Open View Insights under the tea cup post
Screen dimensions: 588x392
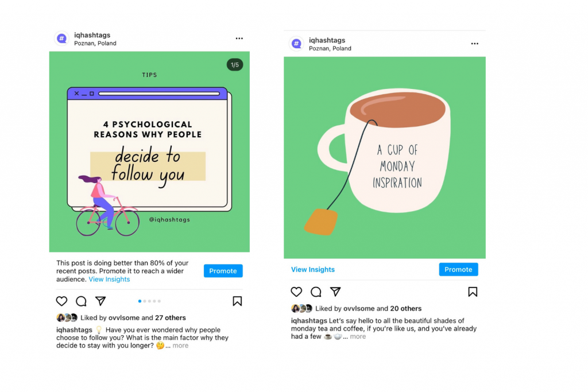click(313, 269)
